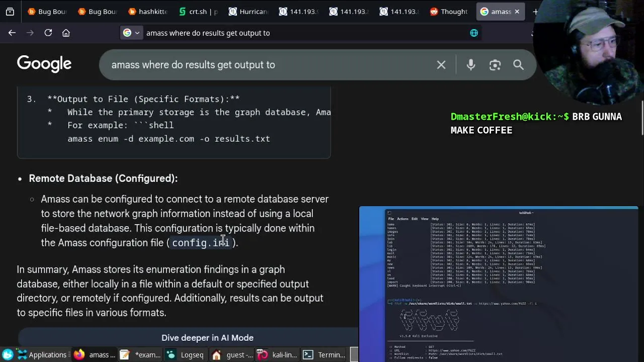This screenshot has height=362, width=644.
Task: Open the browser home page
Action: (x=66, y=33)
